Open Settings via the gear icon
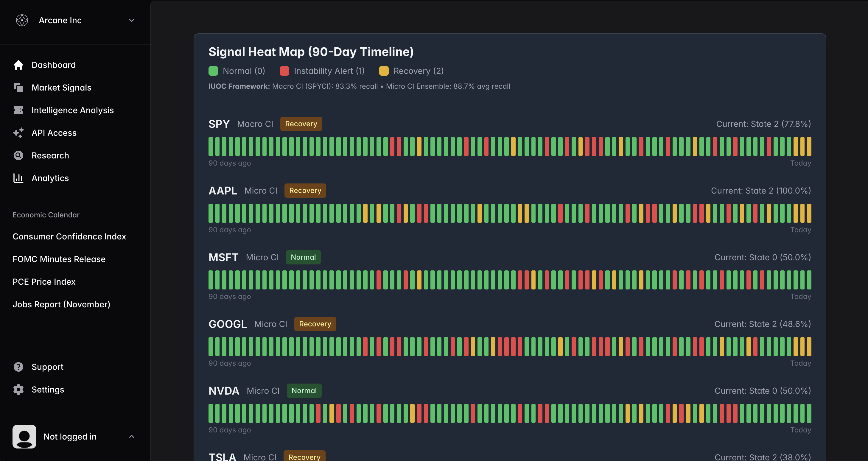This screenshot has height=461, width=868. [x=18, y=389]
